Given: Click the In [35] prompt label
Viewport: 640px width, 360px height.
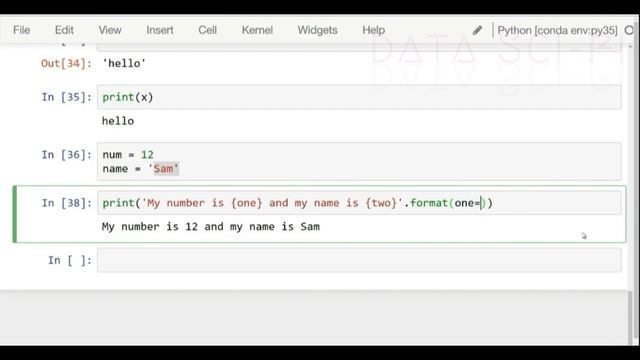Looking at the screenshot, I should point(67,97).
